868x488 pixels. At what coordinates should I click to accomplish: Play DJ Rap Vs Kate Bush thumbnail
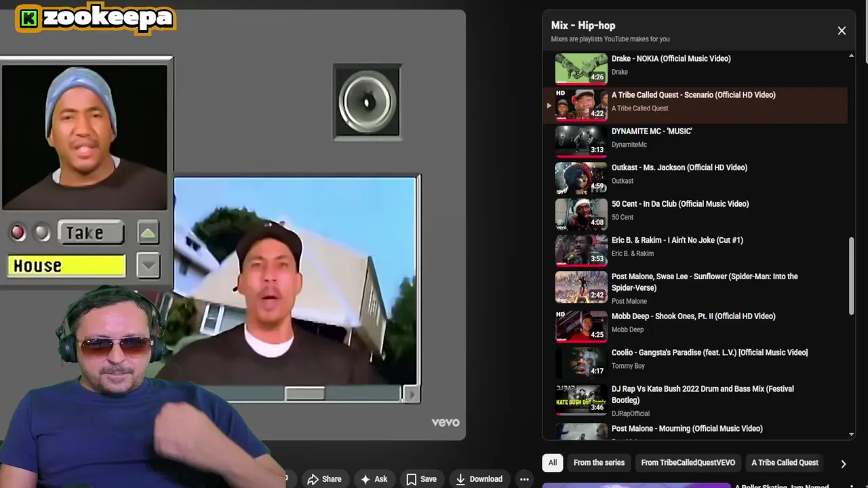pyautogui.click(x=581, y=399)
